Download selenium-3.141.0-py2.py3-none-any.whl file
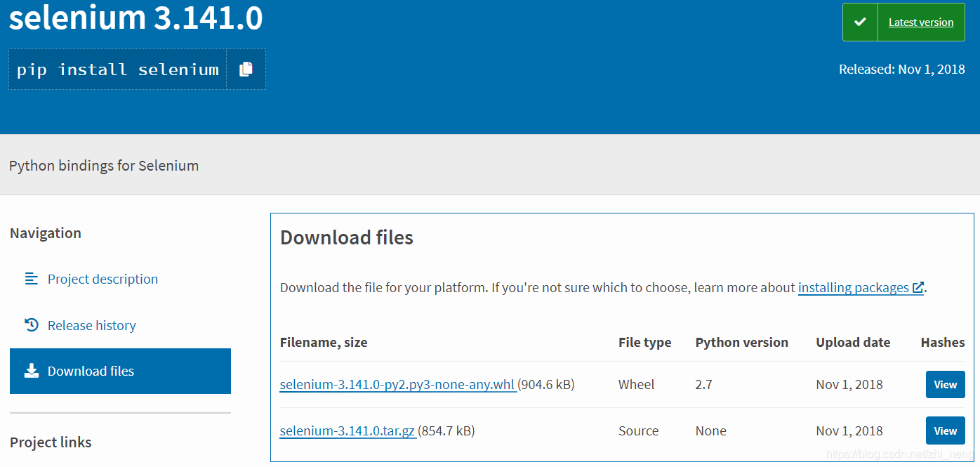Viewport: 980px width, 467px height. [x=397, y=384]
